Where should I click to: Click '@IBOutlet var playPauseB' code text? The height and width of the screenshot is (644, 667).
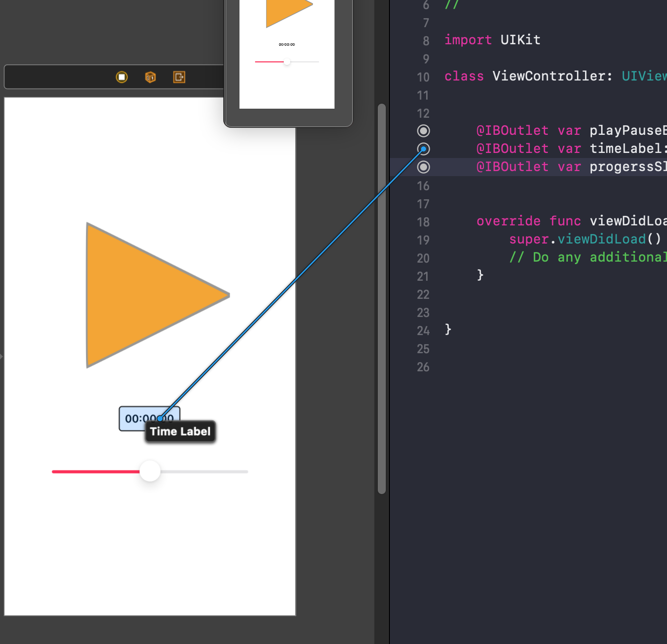571,130
